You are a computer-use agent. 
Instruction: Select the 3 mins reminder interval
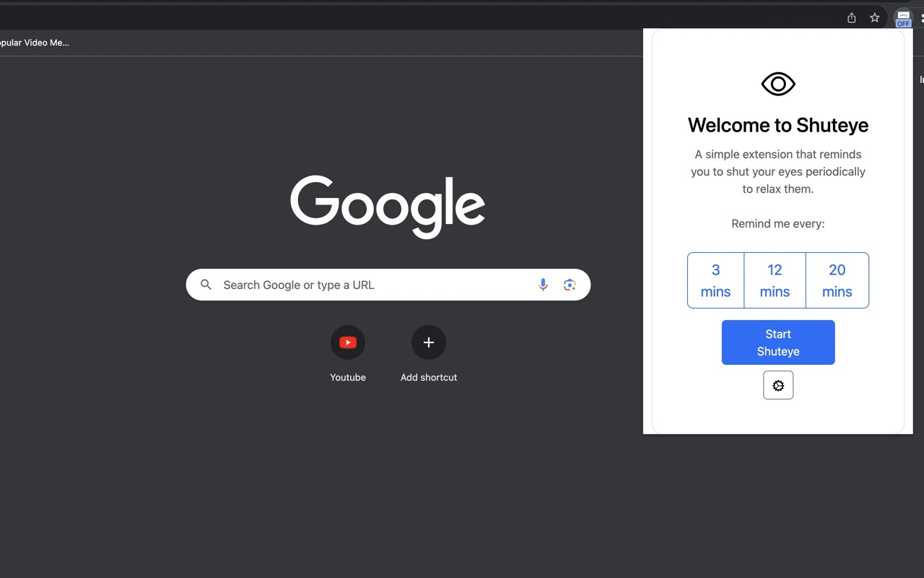[x=715, y=280]
